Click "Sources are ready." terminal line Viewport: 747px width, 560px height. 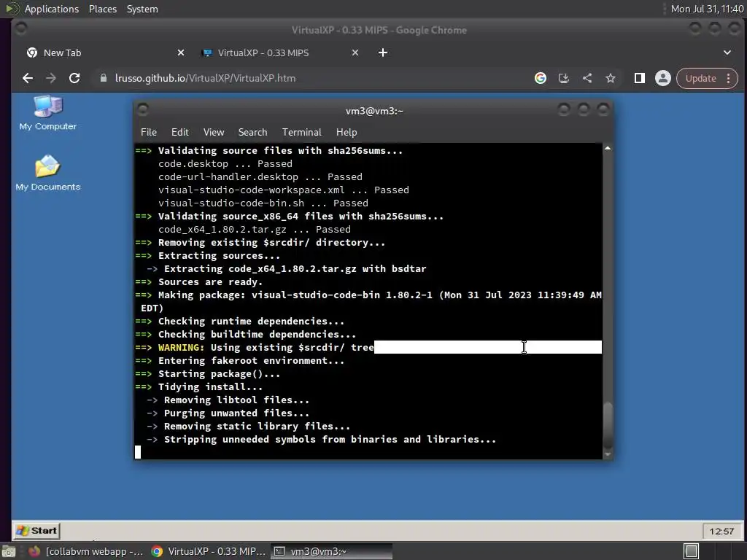[x=210, y=282]
